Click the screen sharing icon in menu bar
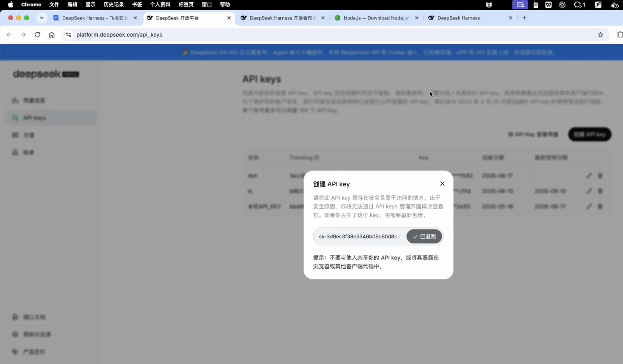Viewport: 623px width, 364px height. click(520, 5)
